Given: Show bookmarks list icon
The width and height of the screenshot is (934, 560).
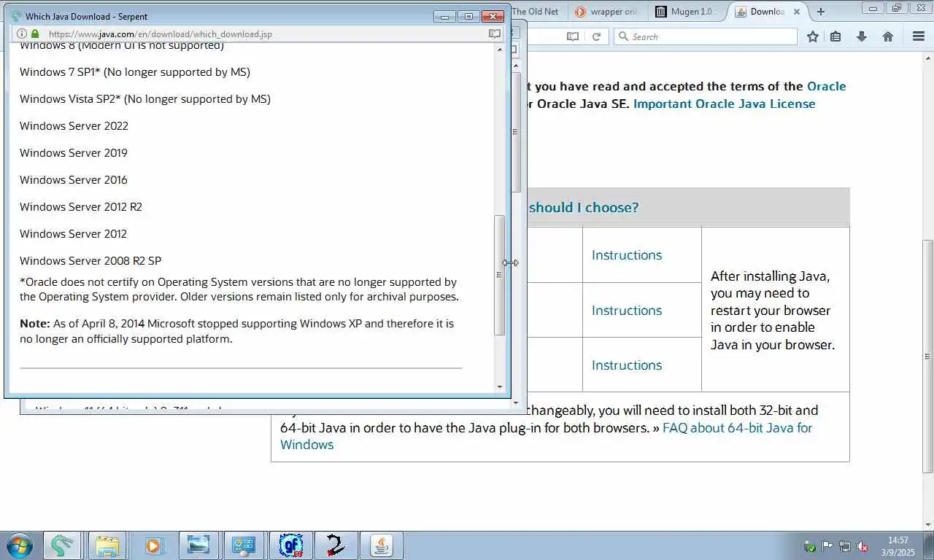Looking at the screenshot, I should (835, 36).
